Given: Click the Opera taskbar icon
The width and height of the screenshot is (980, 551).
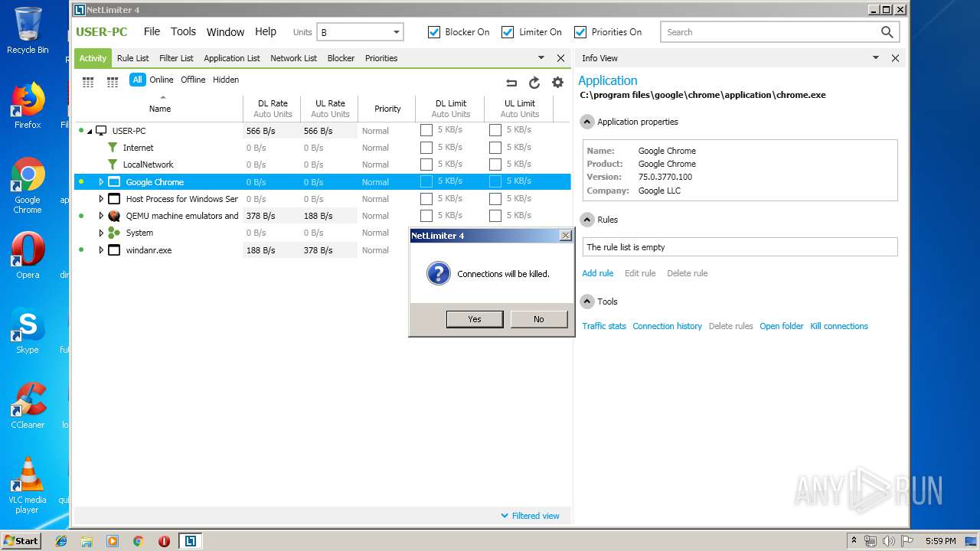Looking at the screenshot, I should point(164,541).
